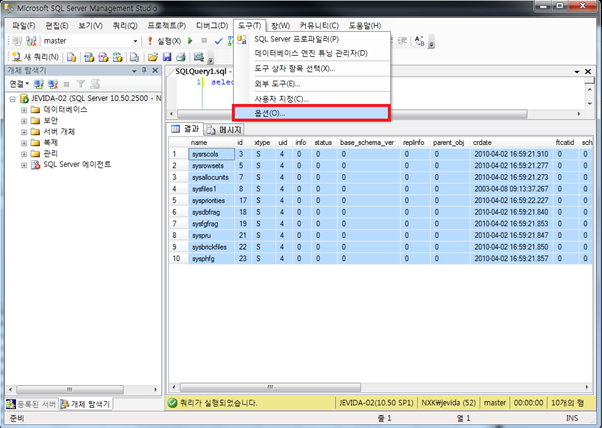
Task: Close the SQLQuery1.sql document tab
Action: [x=588, y=71]
